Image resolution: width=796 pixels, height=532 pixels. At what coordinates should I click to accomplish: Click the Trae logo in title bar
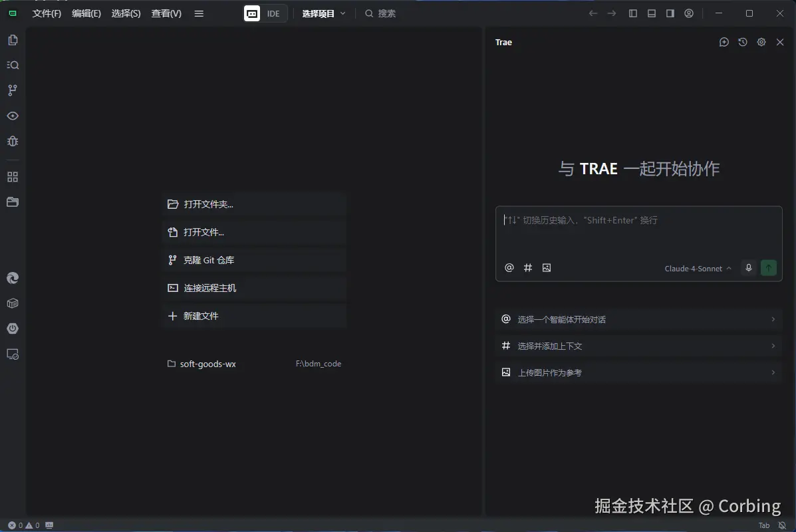click(13, 13)
